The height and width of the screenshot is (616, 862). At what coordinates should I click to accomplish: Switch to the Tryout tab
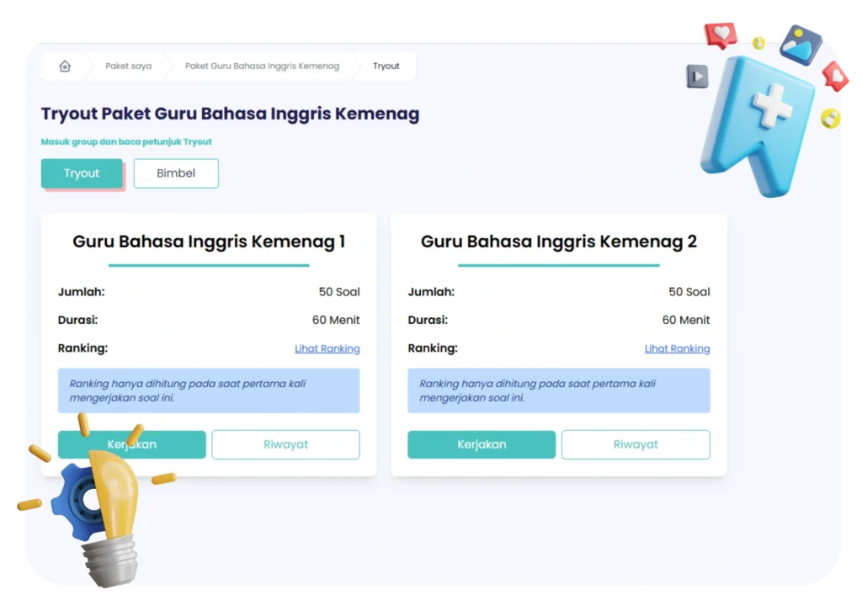pyautogui.click(x=82, y=173)
